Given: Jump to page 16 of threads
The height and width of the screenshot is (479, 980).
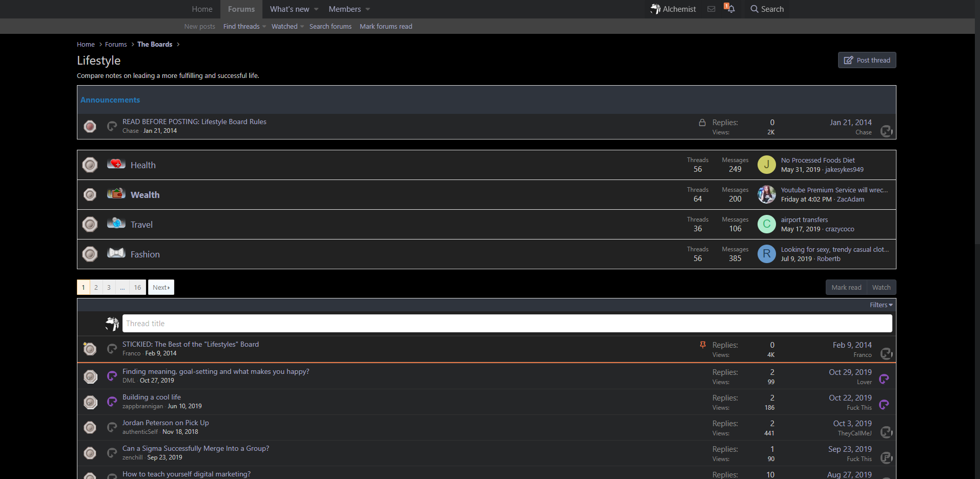Looking at the screenshot, I should click(x=137, y=287).
